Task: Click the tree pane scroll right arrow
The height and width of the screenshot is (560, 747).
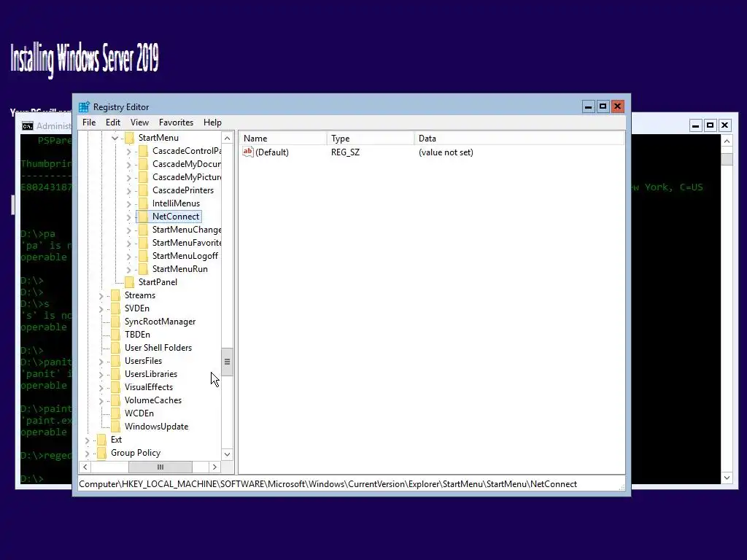Action: (214, 467)
